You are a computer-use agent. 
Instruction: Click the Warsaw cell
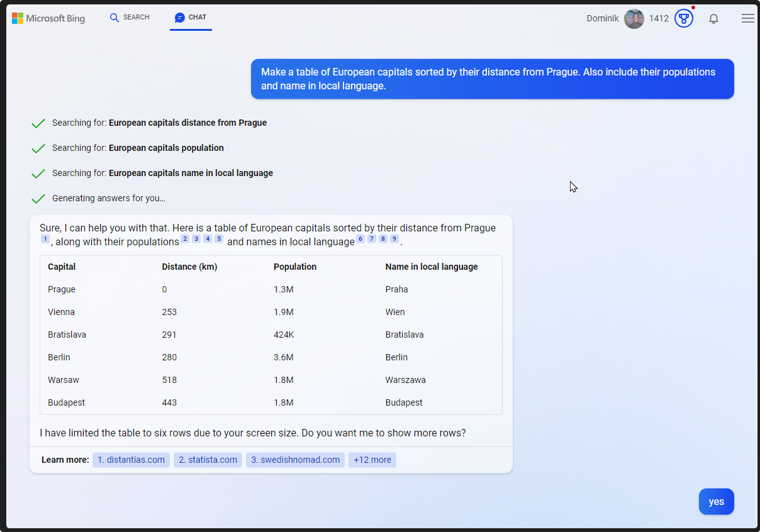(x=64, y=380)
